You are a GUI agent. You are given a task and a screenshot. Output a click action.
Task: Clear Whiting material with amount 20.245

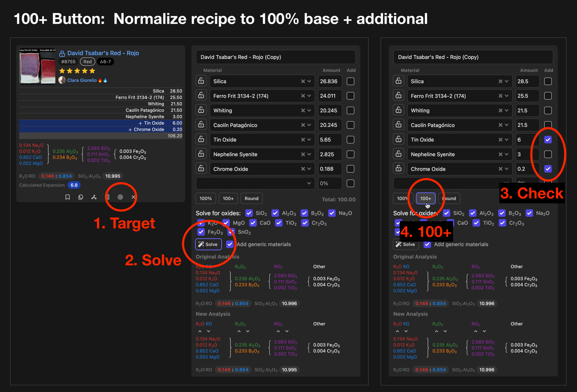pos(303,111)
